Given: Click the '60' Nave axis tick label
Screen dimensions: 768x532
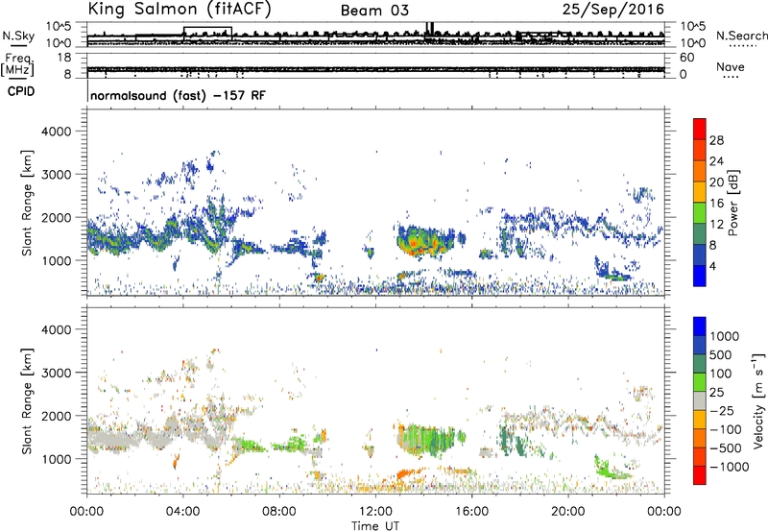Looking at the screenshot, I should (686, 58).
